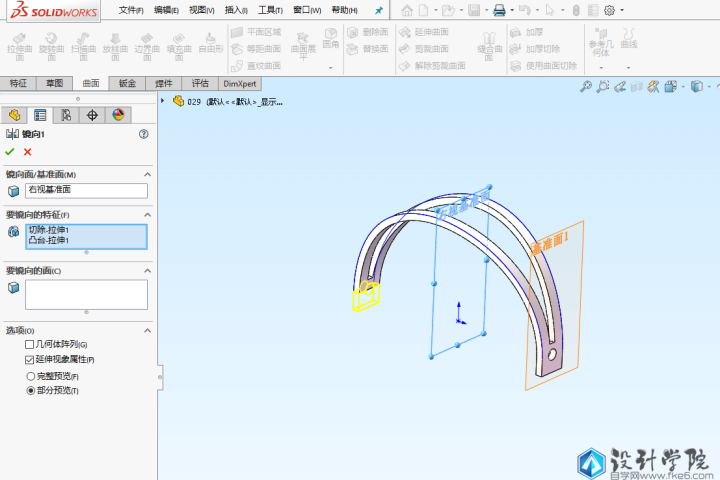Switch to the DimXpertManager crosshair tab icon
This screenshot has height=480, width=720.
pyautogui.click(x=92, y=115)
